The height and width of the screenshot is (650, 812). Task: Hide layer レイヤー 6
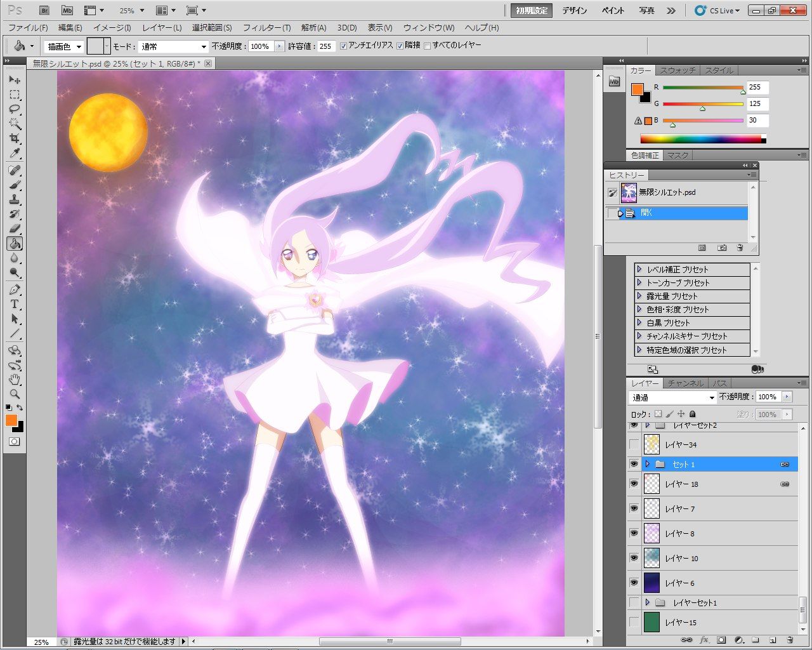[x=634, y=583]
